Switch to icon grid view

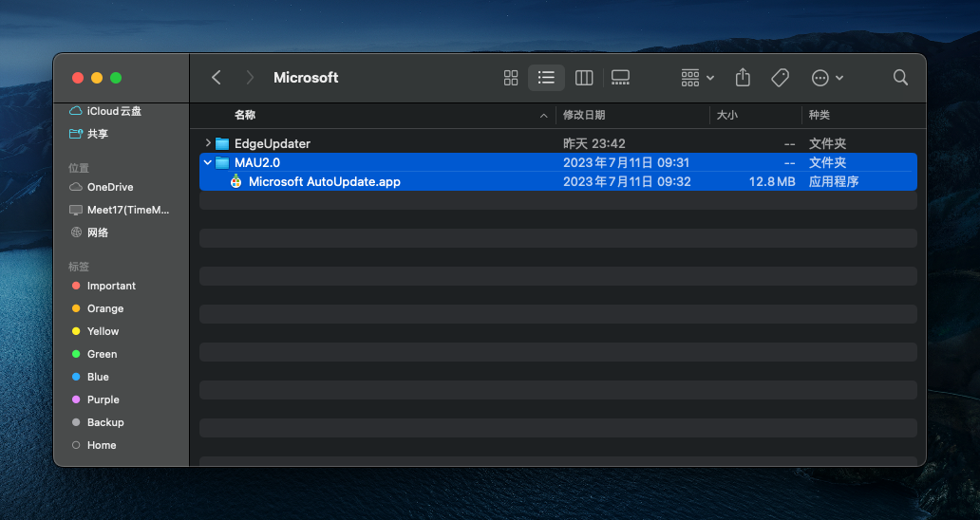[511, 78]
